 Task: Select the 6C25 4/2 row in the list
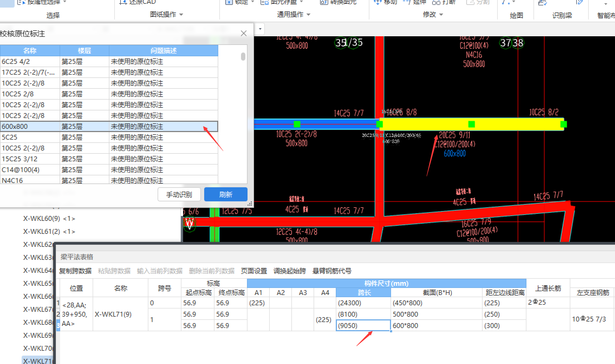109,61
